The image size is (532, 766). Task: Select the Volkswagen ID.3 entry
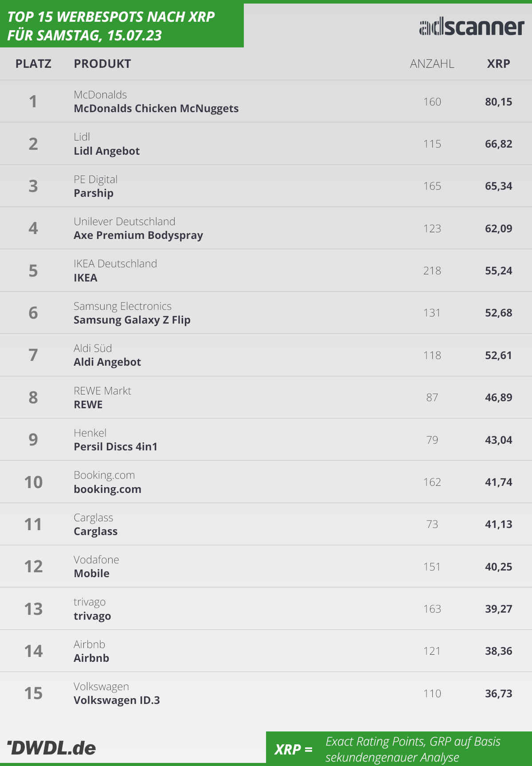point(117,700)
